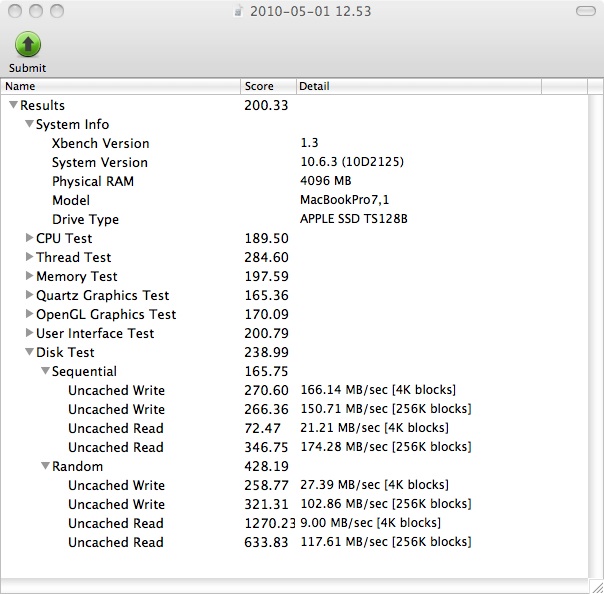Collapse the Results tree
Image resolution: width=604 pixels, height=594 pixels.
13,104
